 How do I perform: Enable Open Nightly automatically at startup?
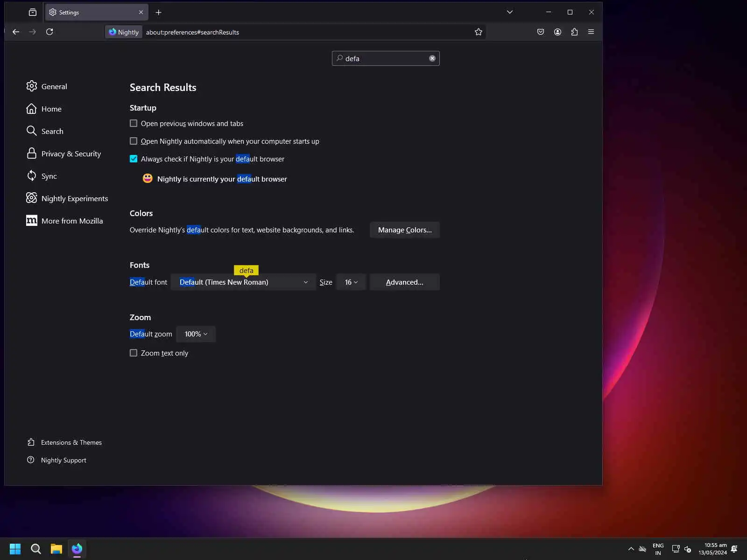pos(134,141)
